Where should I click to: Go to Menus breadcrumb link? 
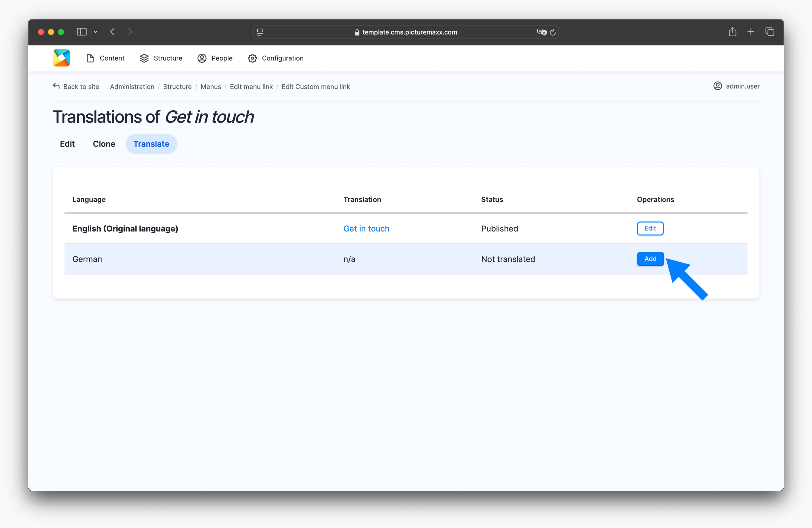pos(211,87)
